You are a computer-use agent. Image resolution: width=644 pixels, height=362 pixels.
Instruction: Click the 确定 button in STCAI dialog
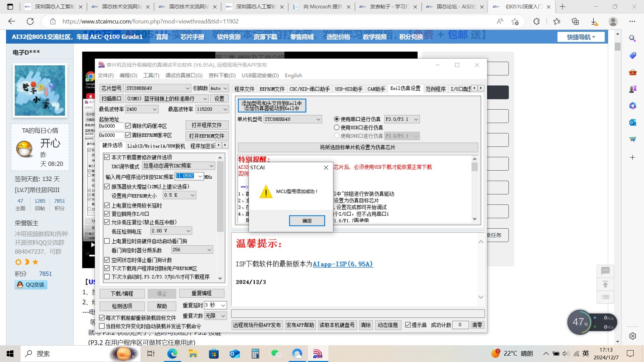[x=307, y=221]
